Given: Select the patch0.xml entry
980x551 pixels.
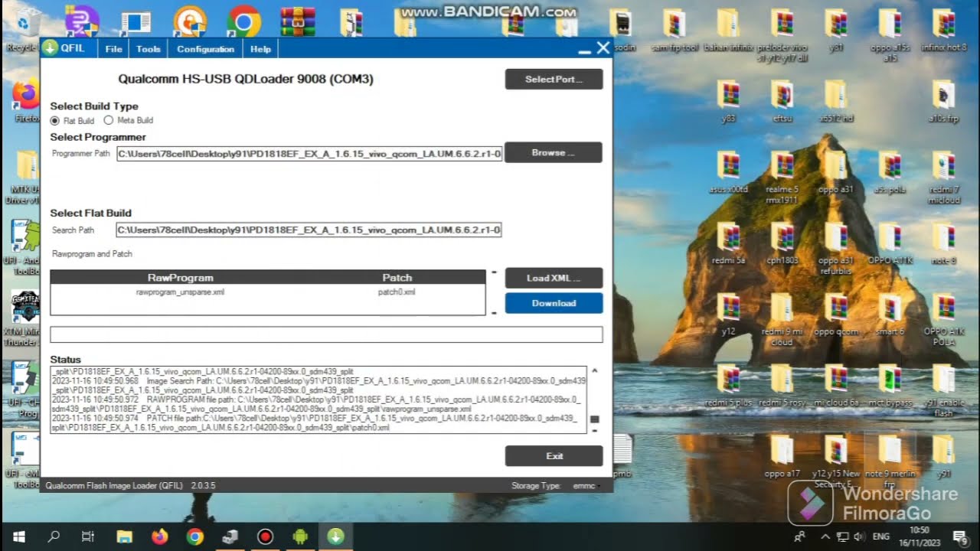Looking at the screenshot, I should 397,292.
